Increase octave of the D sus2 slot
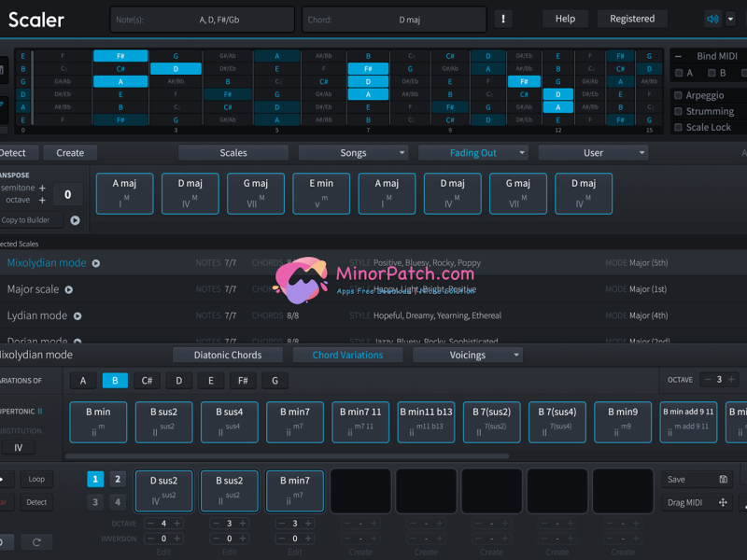The height and width of the screenshot is (560, 747). pos(177,524)
